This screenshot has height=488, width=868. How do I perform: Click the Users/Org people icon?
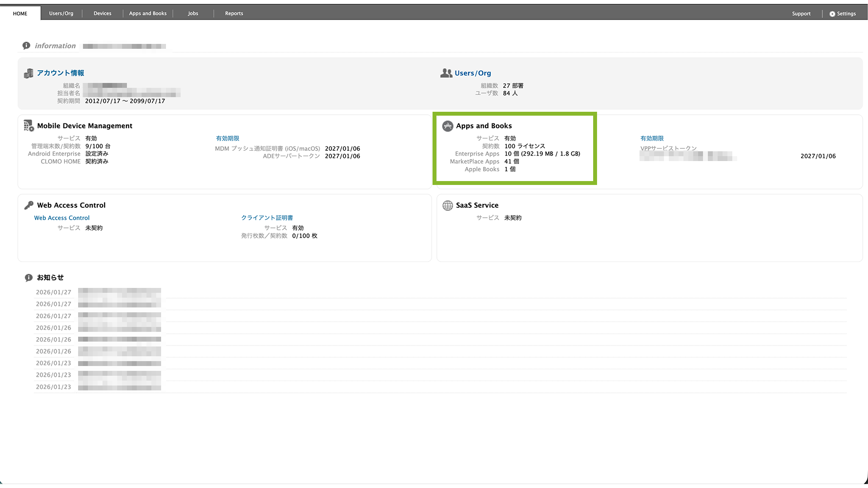coord(446,73)
